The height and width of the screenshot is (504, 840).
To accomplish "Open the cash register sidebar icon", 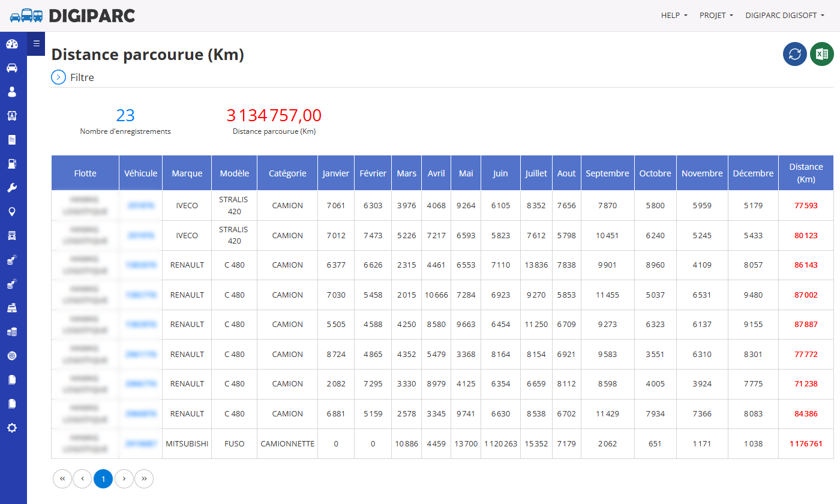I will (12, 307).
